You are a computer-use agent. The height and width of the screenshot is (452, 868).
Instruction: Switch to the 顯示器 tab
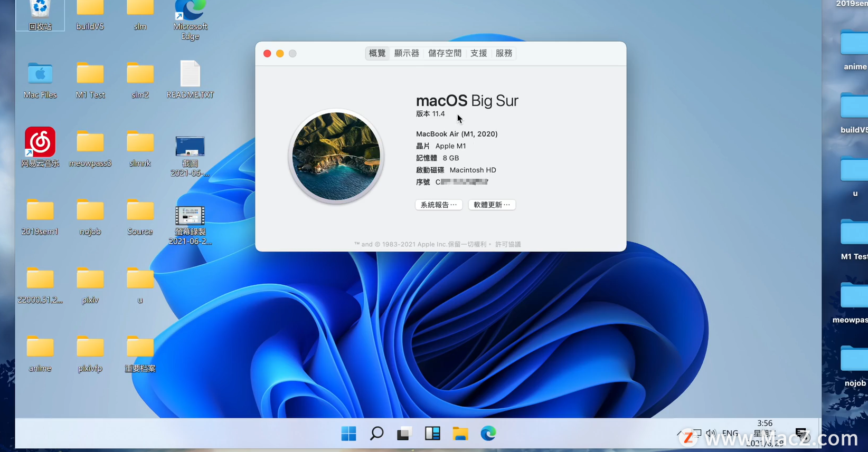click(407, 53)
